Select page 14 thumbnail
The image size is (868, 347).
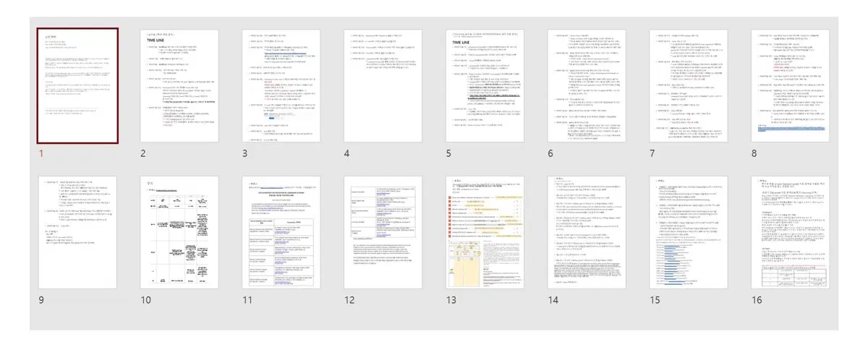tap(587, 232)
